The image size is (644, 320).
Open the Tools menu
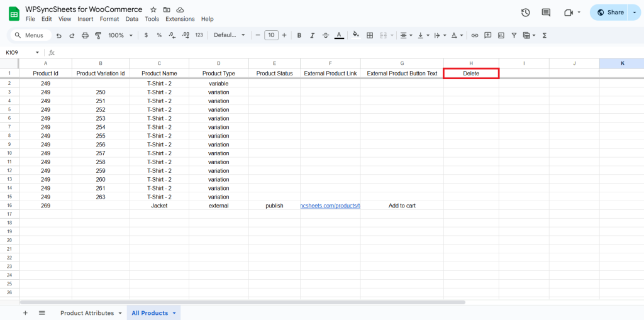click(152, 19)
